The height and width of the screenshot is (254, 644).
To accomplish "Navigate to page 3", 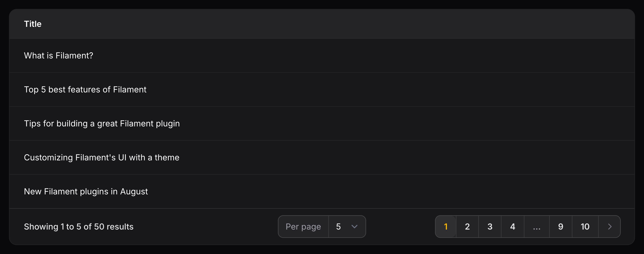I will pos(490,227).
